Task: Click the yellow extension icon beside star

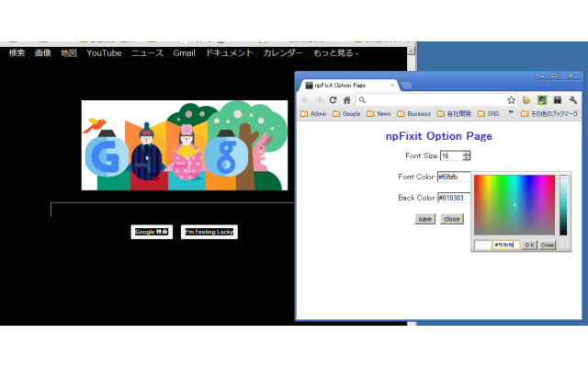Action: coord(526,100)
